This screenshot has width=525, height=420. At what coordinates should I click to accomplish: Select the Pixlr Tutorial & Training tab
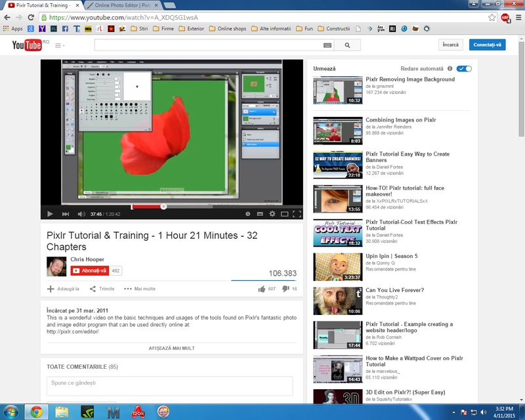[x=42, y=5]
